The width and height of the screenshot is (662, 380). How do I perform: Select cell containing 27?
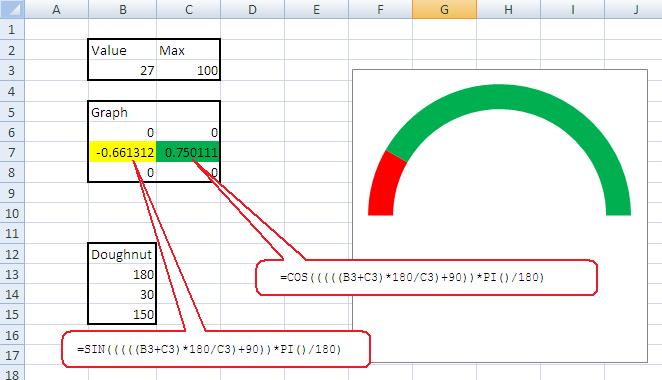click(x=122, y=71)
